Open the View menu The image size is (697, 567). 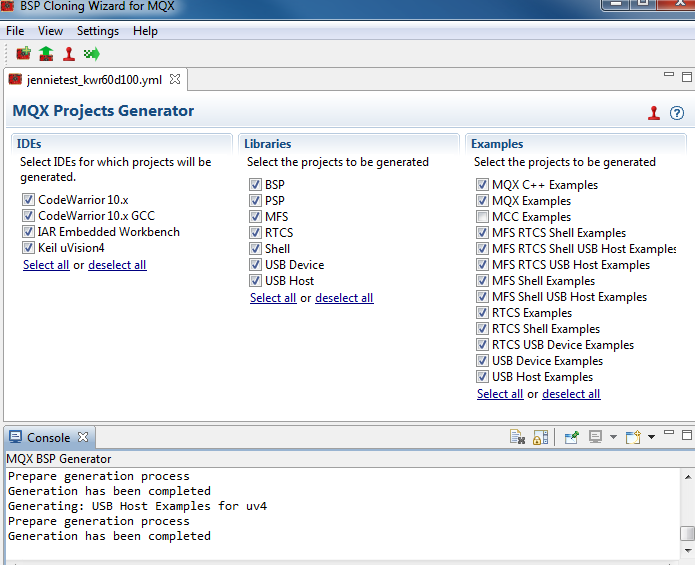(x=50, y=31)
